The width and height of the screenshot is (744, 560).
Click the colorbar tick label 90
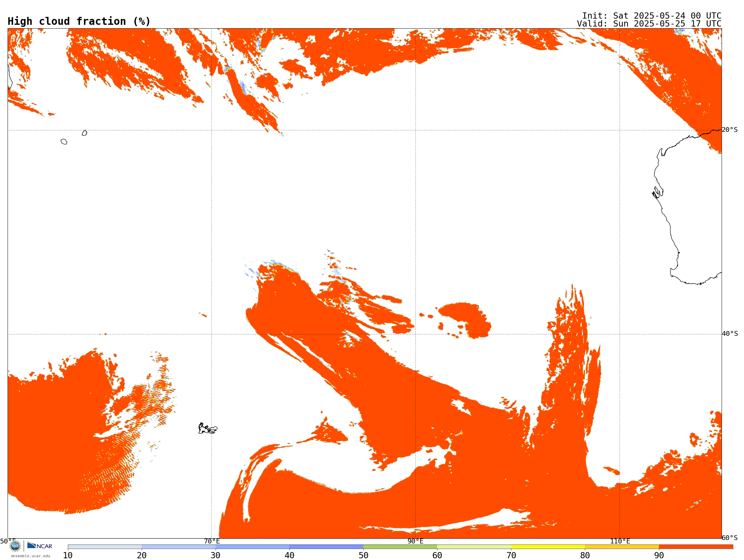659,556
